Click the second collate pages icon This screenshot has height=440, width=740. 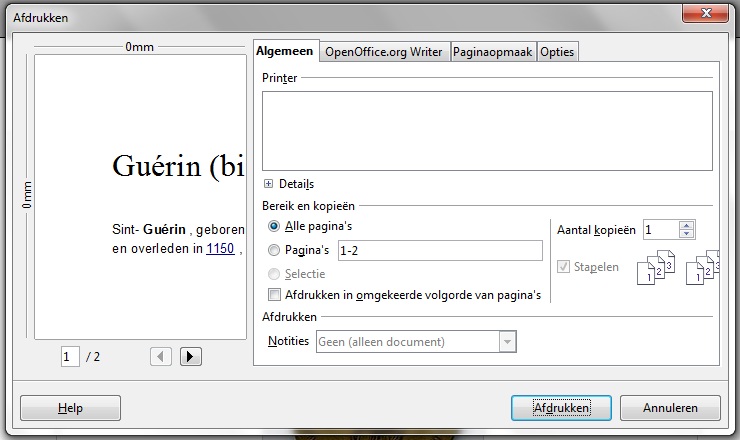point(703,268)
